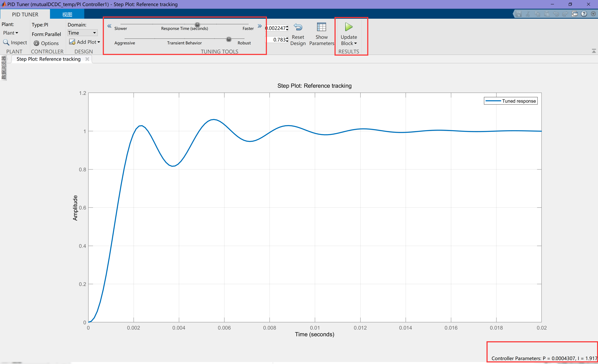Click the left double-arrow to slow the response
This screenshot has width=598, height=364.
109,26
